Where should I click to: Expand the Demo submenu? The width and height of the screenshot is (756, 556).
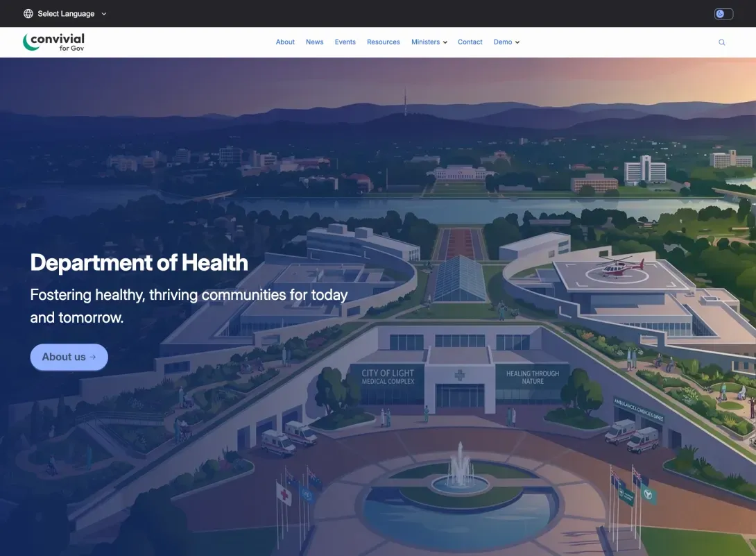click(x=506, y=42)
